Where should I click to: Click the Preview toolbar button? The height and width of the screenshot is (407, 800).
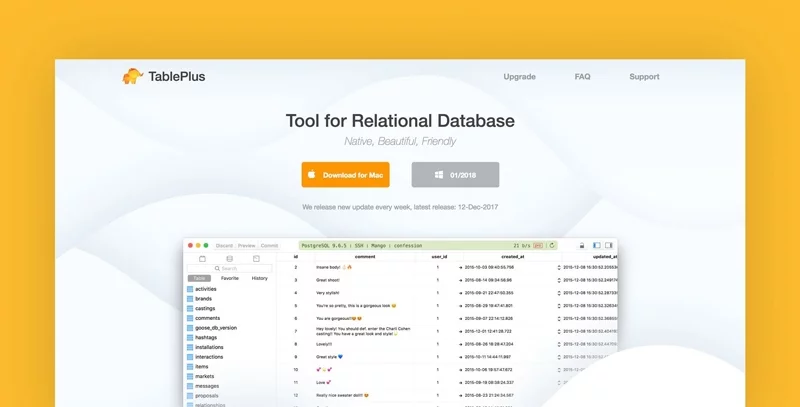point(246,245)
